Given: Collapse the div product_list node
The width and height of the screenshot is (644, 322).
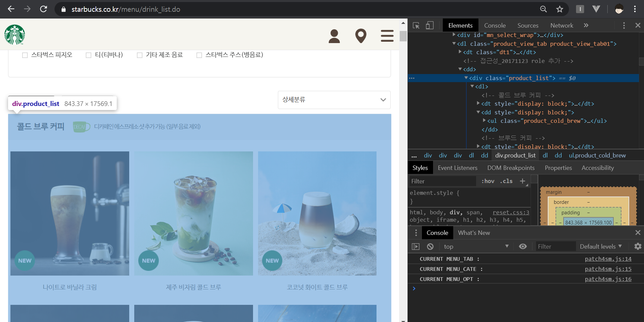Looking at the screenshot, I should pyautogui.click(x=466, y=78).
